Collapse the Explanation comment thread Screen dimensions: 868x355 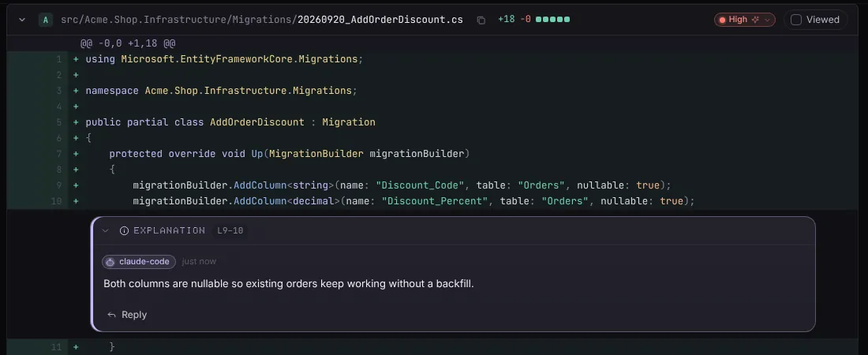[x=106, y=230]
